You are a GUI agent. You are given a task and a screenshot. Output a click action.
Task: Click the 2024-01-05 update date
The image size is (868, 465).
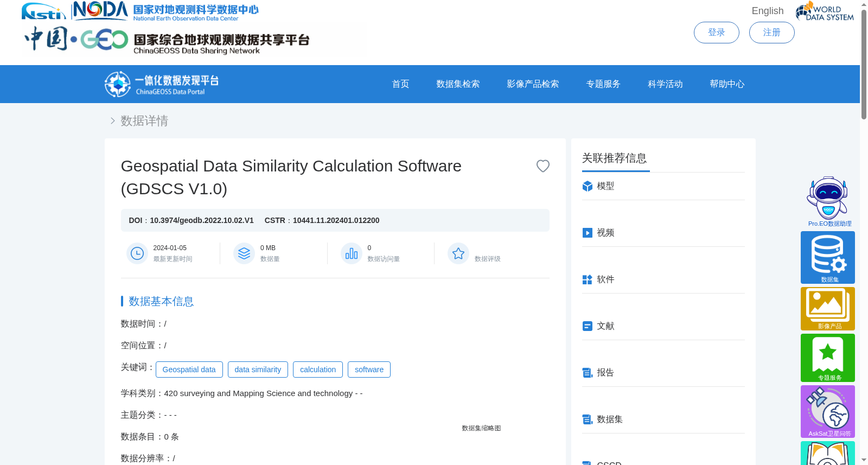click(170, 248)
